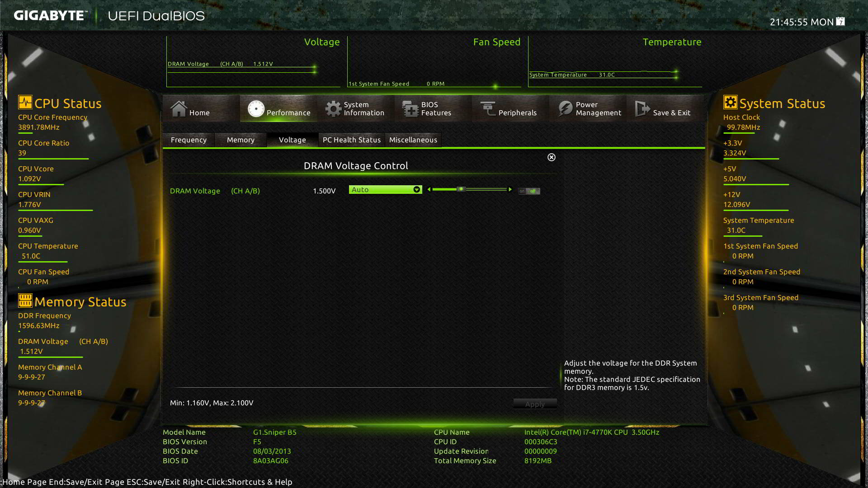This screenshot has width=868, height=488.
Task: Click the CPU VRIN 1.776V reading
Action: point(29,205)
